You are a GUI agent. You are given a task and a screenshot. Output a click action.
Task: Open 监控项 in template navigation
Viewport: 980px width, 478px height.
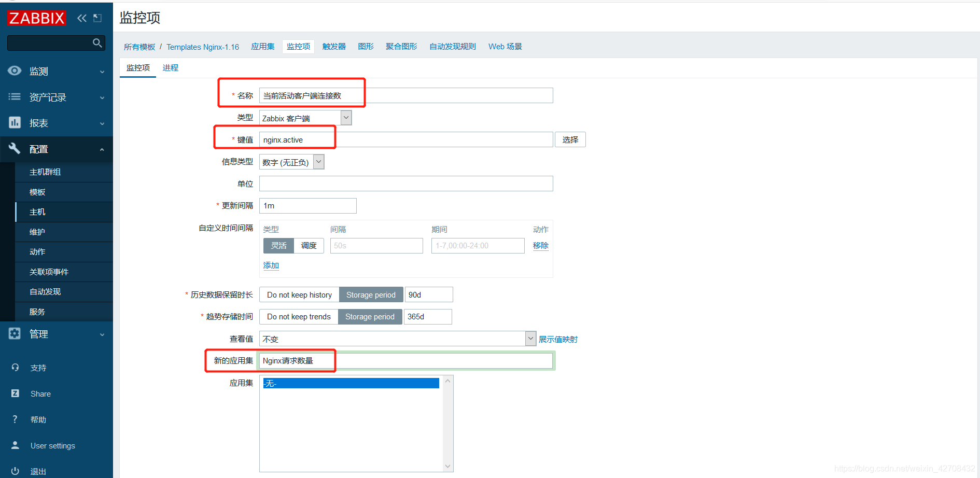click(299, 47)
